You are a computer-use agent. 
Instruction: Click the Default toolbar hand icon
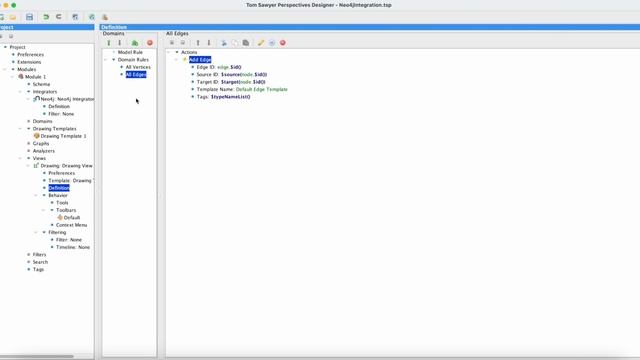point(60,218)
